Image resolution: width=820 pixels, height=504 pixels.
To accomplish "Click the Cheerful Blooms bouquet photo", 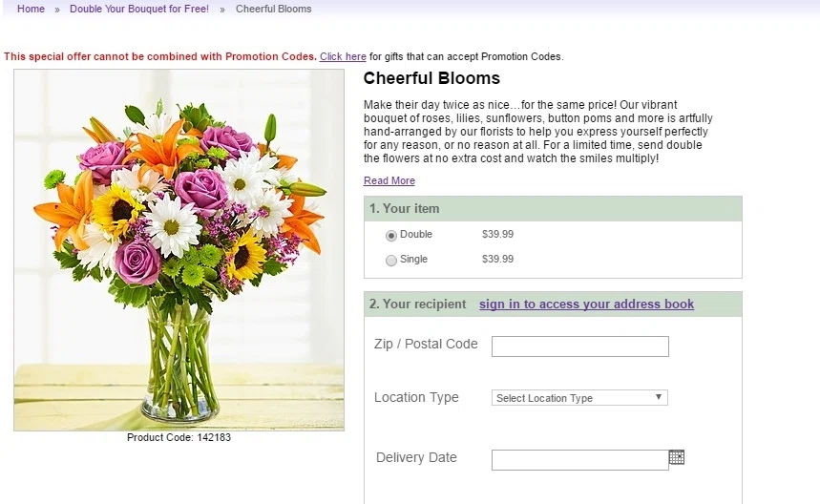I will [x=179, y=250].
